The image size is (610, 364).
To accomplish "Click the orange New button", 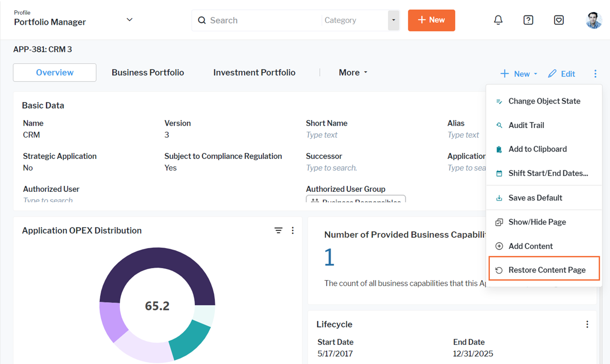I will pyautogui.click(x=431, y=20).
